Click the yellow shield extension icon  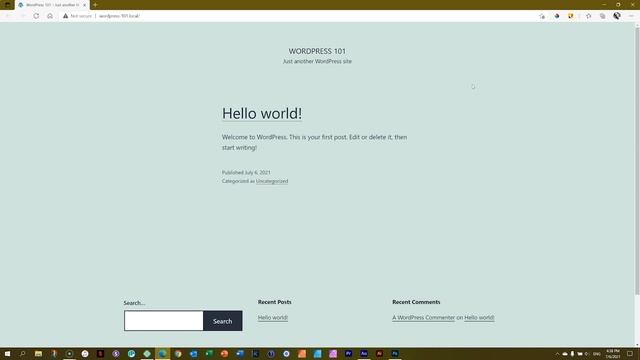571,16
